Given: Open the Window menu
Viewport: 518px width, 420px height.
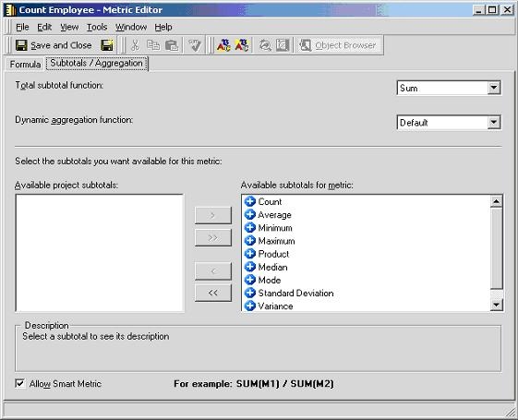Looking at the screenshot, I should point(131,27).
